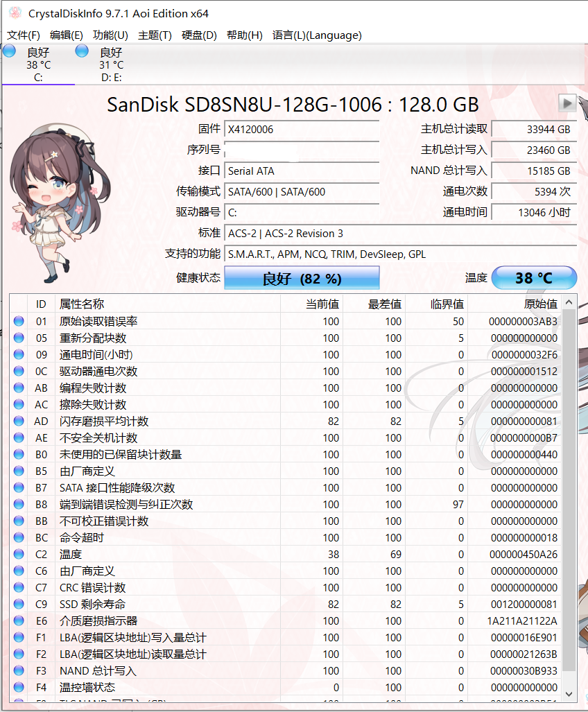The height and width of the screenshot is (712, 588).
Task: Open the 硬盘(D) menu
Action: tap(199, 35)
